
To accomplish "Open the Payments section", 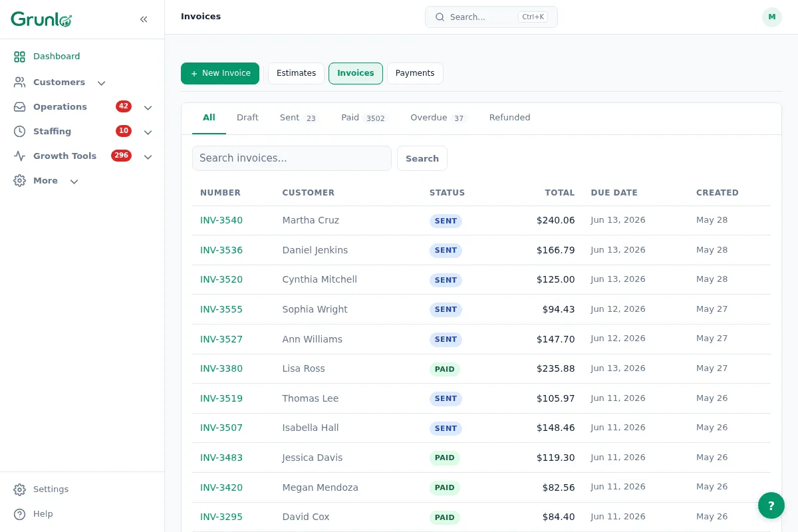I will pyautogui.click(x=415, y=73).
